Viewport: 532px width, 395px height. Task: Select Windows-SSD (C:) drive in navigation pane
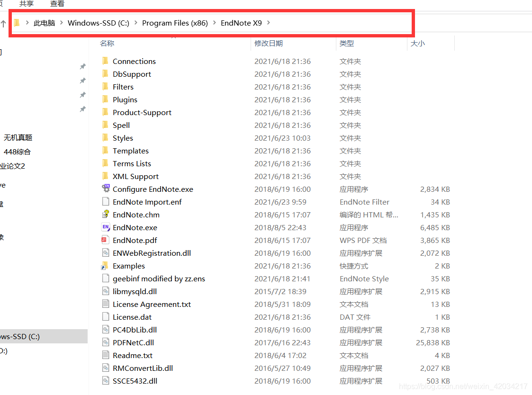44,336
